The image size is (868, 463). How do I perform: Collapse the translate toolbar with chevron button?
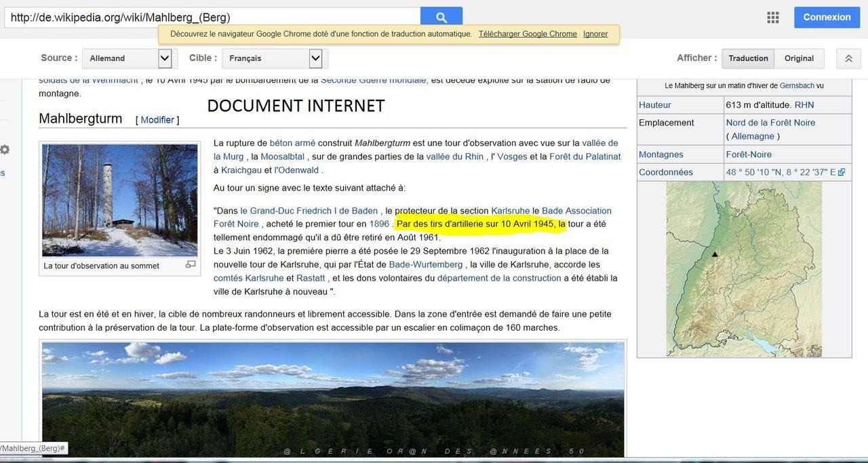848,58
